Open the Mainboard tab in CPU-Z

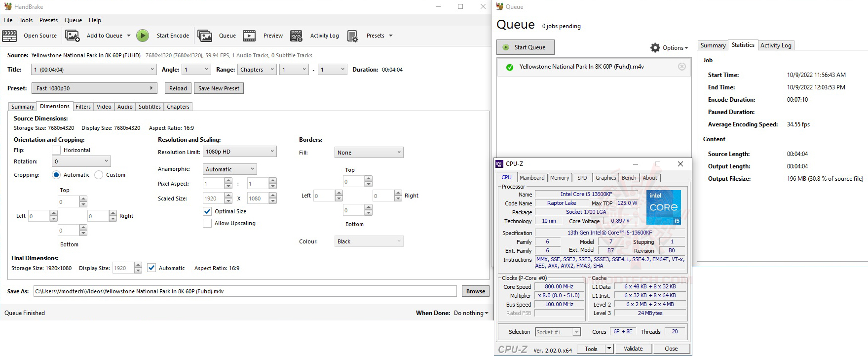tap(532, 178)
